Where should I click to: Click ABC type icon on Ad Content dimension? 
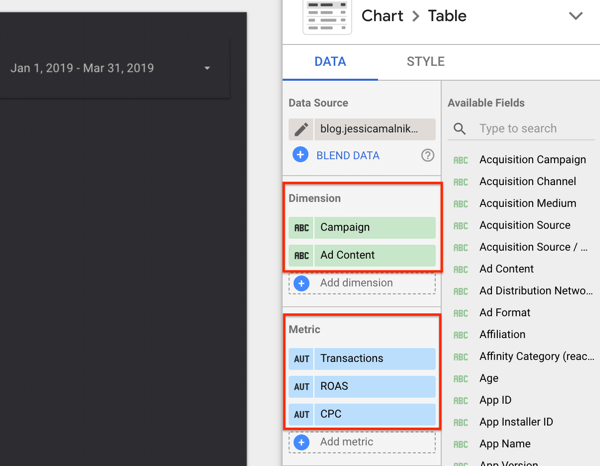[301, 255]
